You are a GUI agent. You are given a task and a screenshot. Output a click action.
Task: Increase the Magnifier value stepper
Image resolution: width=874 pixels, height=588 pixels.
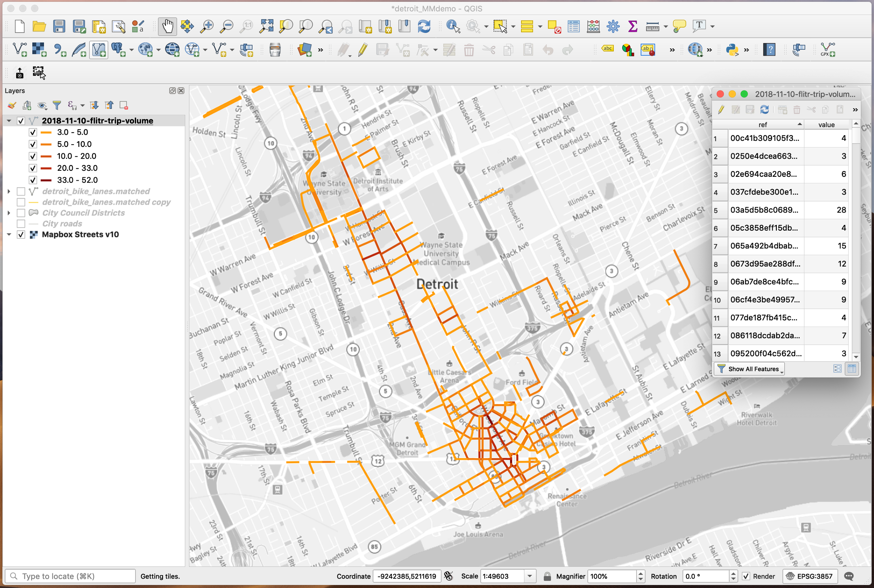[x=641, y=573]
